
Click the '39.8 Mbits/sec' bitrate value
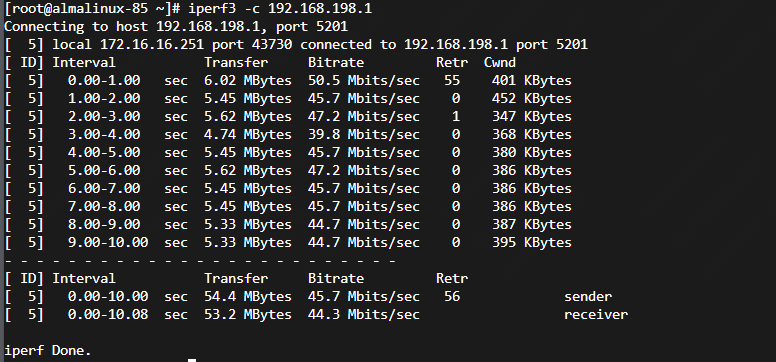pyautogui.click(x=364, y=135)
